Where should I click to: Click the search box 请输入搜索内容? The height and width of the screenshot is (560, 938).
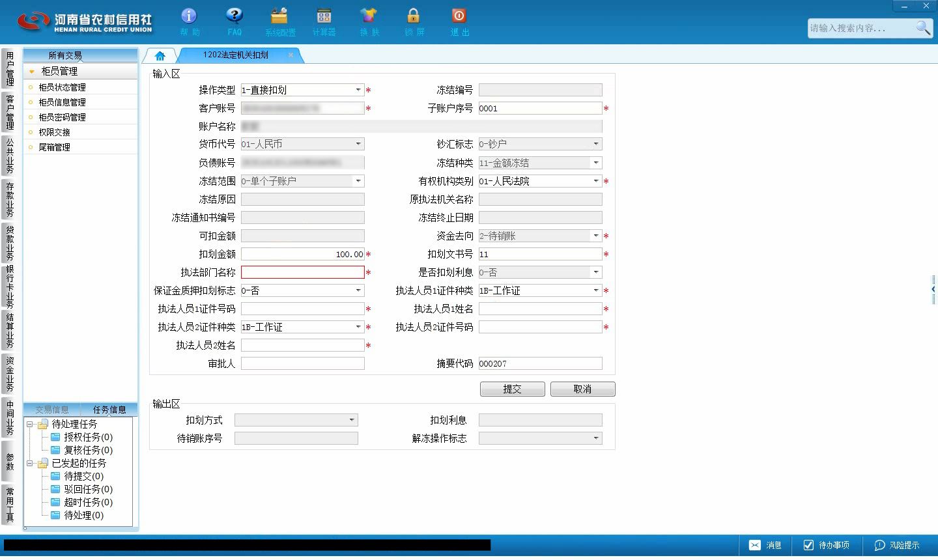tap(861, 28)
